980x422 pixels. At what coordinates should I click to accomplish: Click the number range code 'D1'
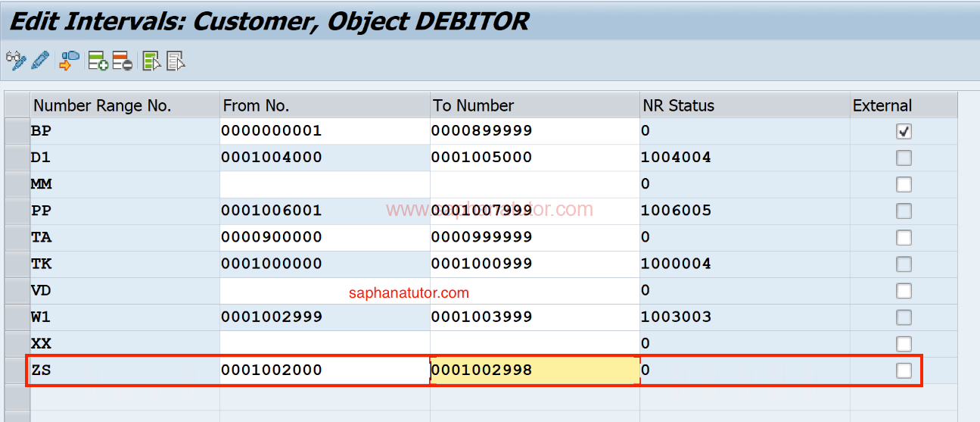[x=41, y=158]
